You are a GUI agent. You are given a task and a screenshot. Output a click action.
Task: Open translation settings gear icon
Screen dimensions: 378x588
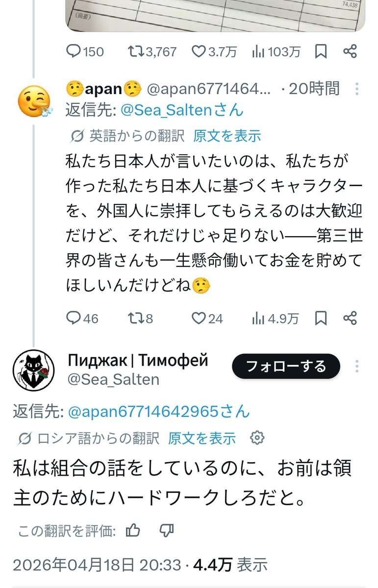point(257,438)
